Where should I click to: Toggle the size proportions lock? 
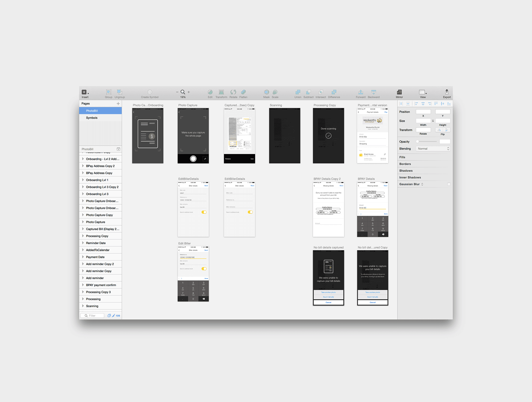point(433,121)
